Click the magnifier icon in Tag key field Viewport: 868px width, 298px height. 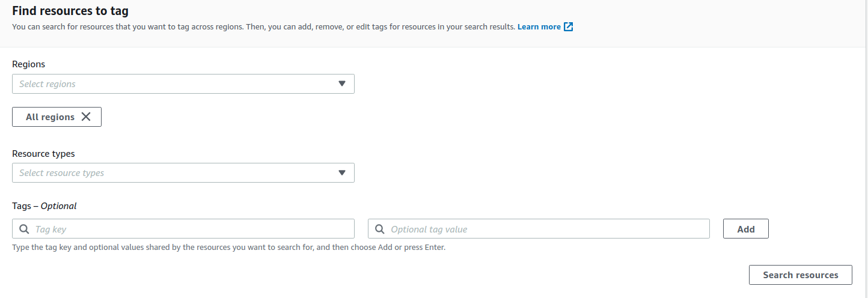pos(24,229)
